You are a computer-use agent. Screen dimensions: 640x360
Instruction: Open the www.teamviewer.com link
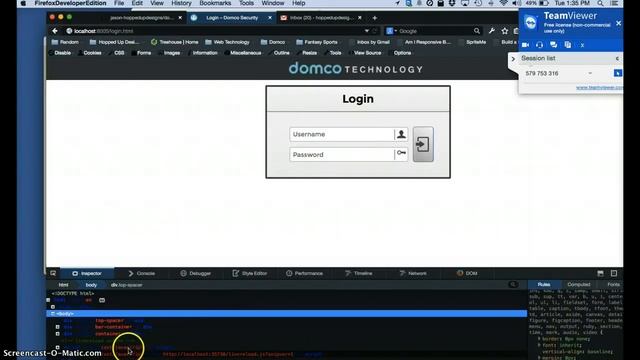599,88
